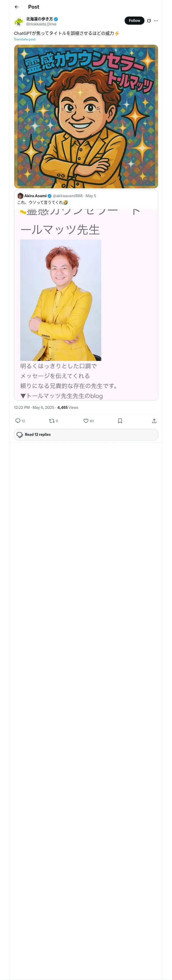The height and width of the screenshot is (980, 172).
Task: Bookmark this post
Action: tap(120, 421)
